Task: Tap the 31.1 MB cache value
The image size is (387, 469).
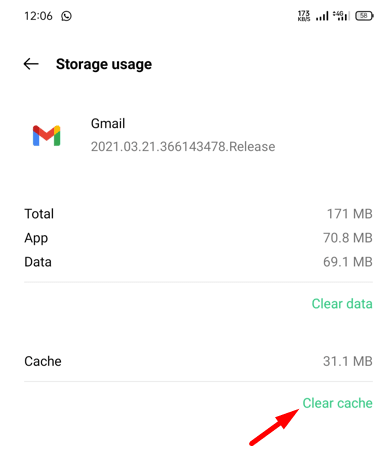Action: pos(348,361)
